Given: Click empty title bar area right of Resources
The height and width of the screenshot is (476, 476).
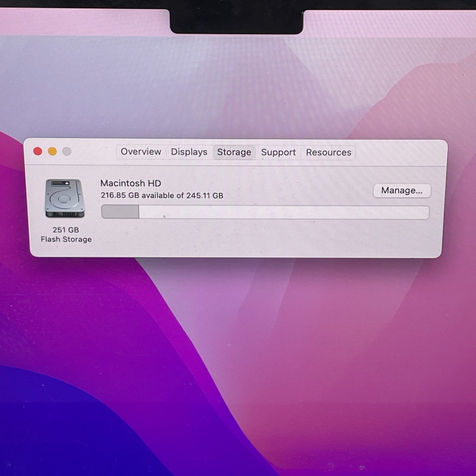Looking at the screenshot, I should coord(400,153).
